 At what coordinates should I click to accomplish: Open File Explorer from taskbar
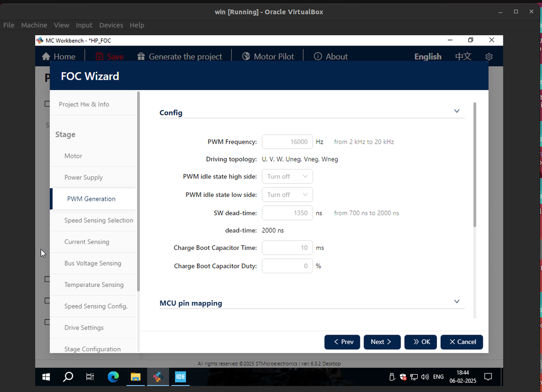[136, 377]
